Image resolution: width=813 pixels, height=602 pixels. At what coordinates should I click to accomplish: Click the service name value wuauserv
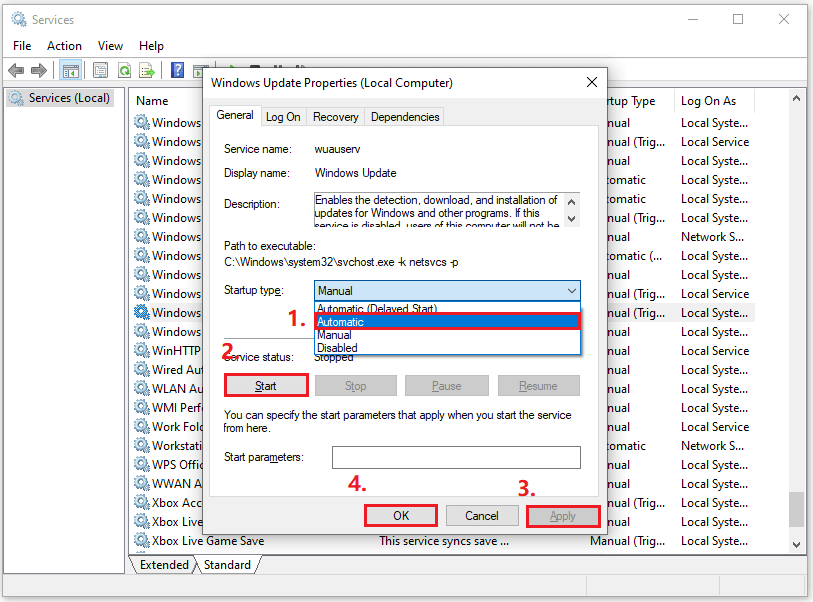337,149
